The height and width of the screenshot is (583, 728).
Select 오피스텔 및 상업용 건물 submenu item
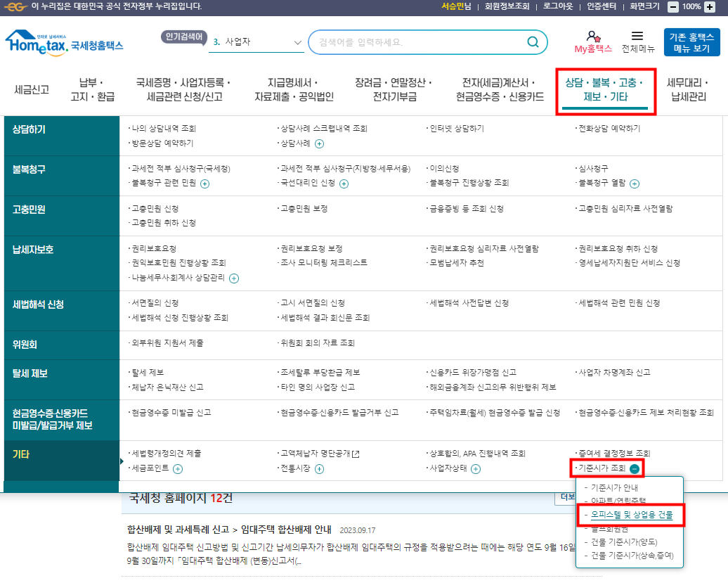632,515
